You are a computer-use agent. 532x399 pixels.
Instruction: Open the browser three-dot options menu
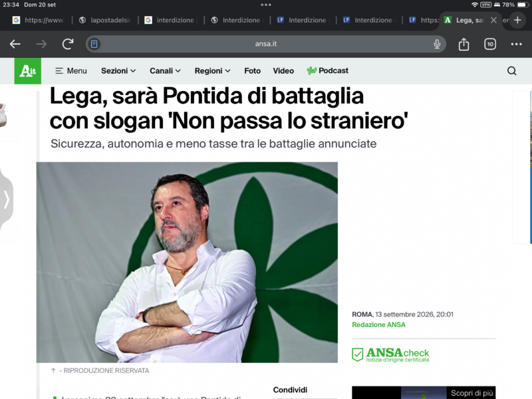517,44
